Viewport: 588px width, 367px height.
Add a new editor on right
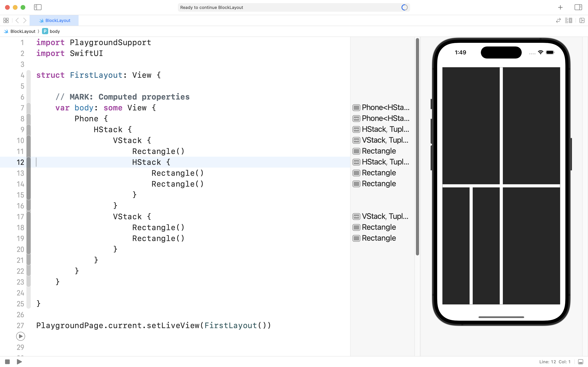pyautogui.click(x=582, y=20)
